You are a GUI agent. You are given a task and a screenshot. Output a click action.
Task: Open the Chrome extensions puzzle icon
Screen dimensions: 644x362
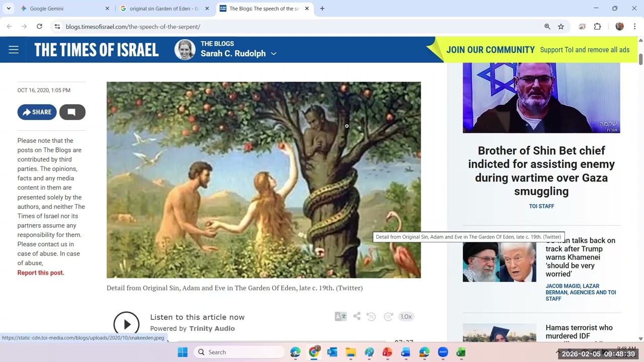598,27
